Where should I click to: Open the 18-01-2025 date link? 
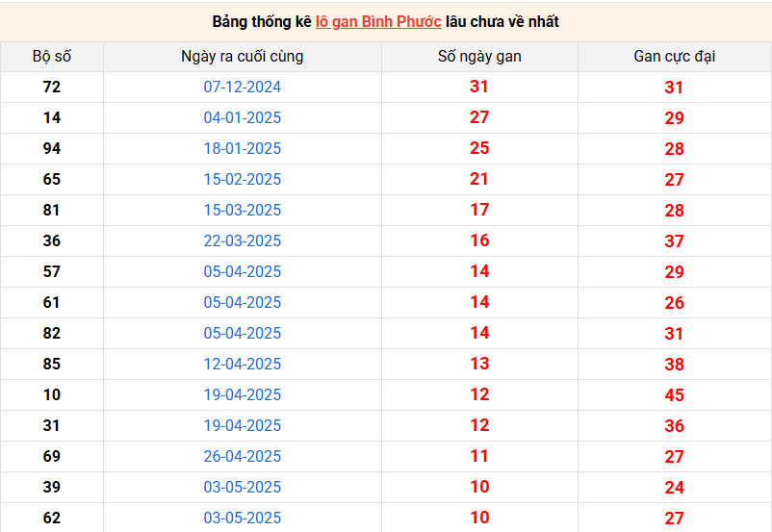(x=243, y=148)
